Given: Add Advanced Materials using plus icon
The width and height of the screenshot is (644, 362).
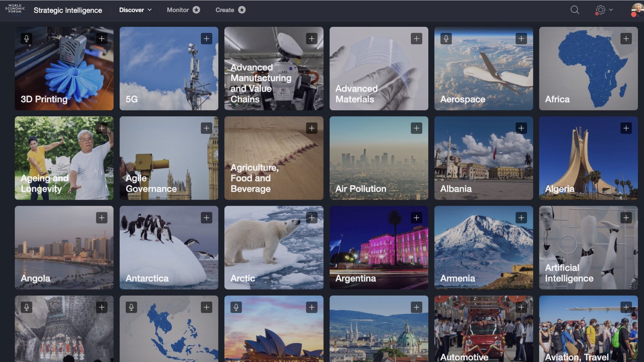Looking at the screenshot, I should click(x=417, y=39).
